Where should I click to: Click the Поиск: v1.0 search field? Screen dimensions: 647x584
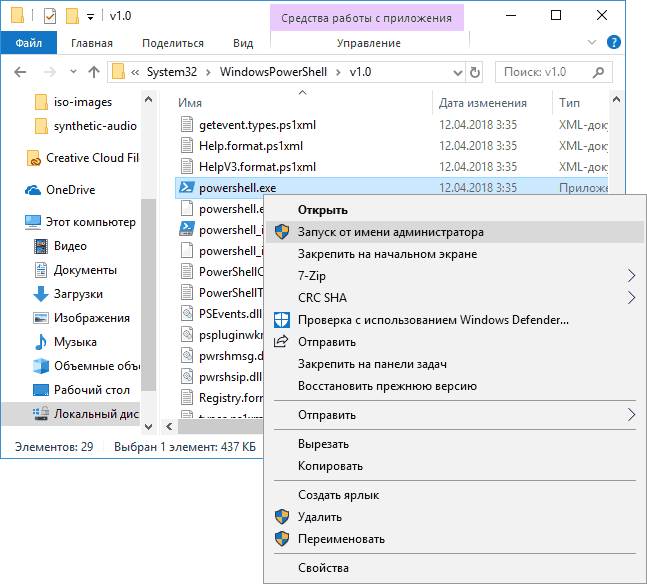click(x=553, y=72)
